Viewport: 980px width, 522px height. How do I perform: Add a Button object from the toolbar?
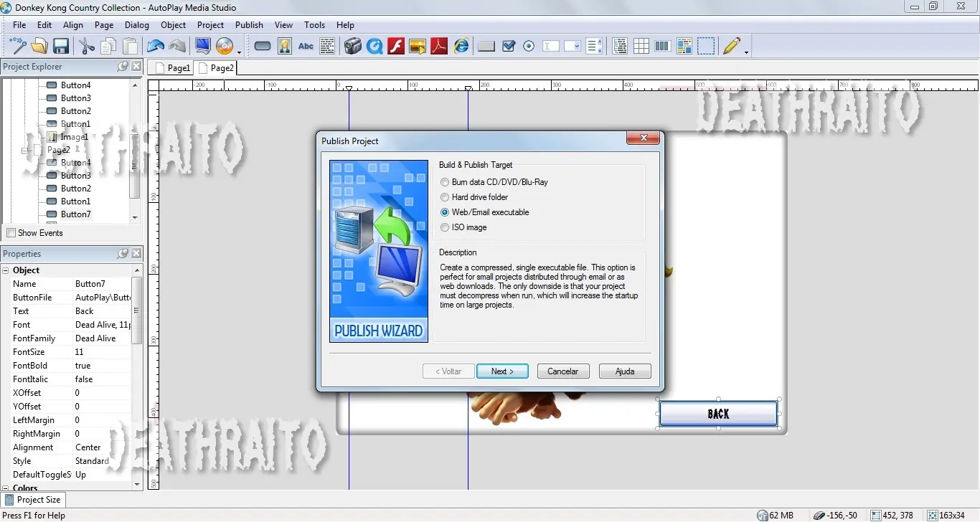263,47
